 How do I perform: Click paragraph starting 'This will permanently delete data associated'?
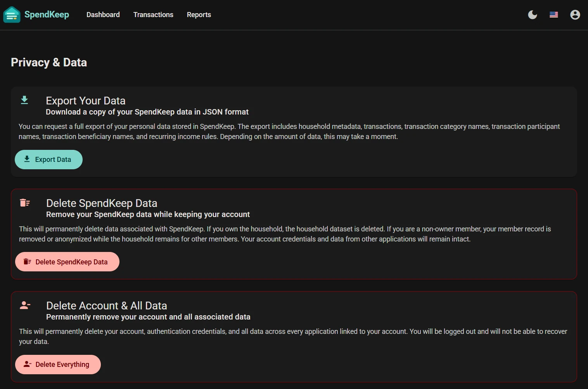pos(285,234)
